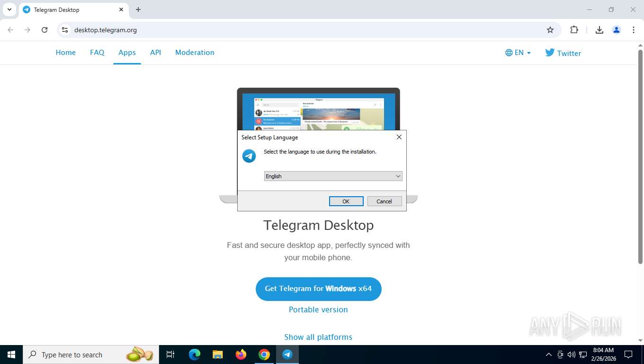Click the address bar URL
The height and width of the screenshot is (364, 644).
click(106, 30)
